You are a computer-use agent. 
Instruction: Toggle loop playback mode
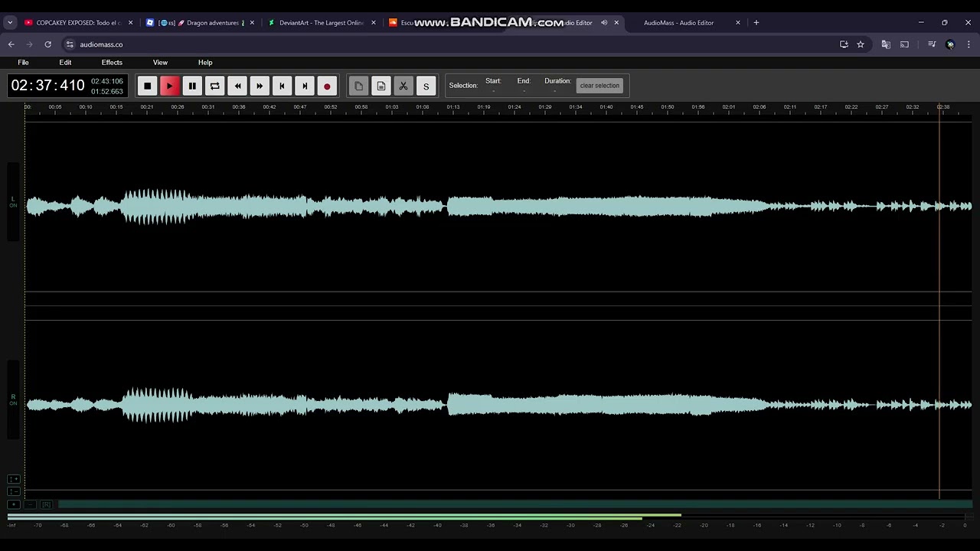(214, 86)
